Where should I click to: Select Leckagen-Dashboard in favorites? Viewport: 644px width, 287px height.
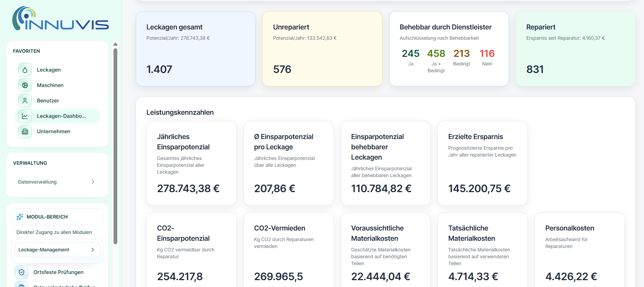57,116
